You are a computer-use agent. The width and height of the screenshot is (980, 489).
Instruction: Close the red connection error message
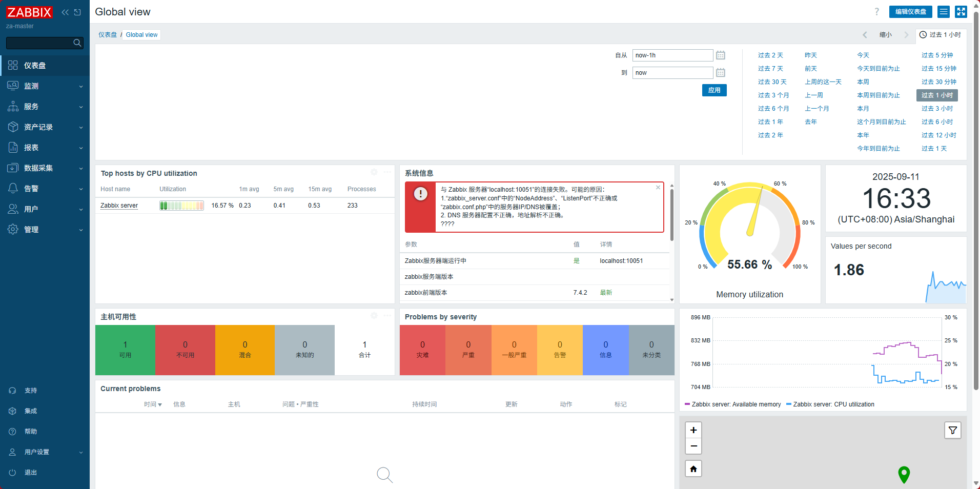[658, 188]
